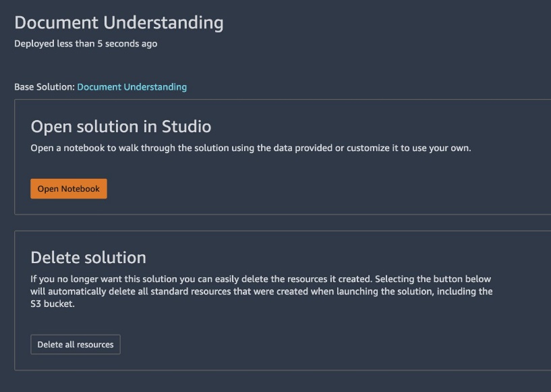Click 'Selecting the button below' text
Viewport: 551px width, 392px height.
point(433,279)
